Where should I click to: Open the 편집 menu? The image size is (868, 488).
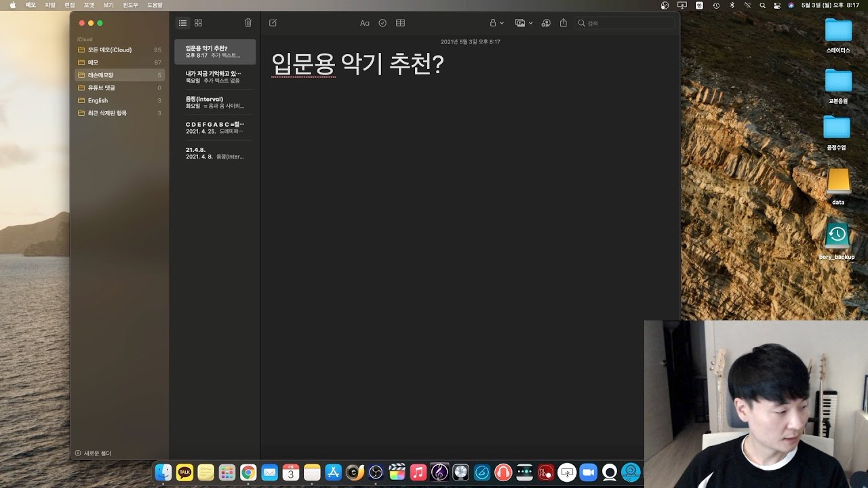coord(70,5)
